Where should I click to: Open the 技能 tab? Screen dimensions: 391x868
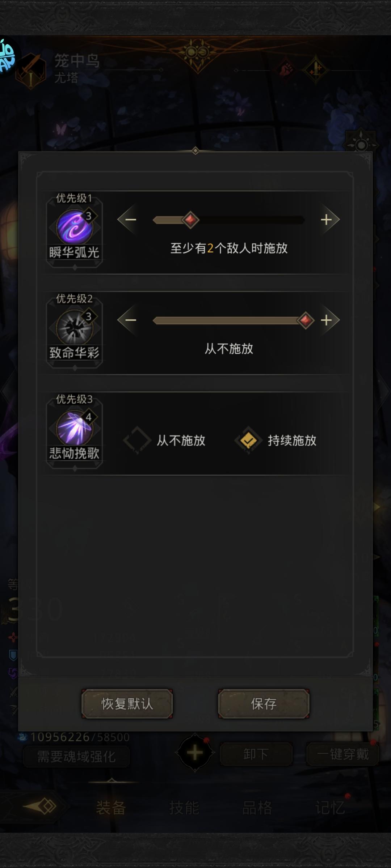(x=184, y=807)
